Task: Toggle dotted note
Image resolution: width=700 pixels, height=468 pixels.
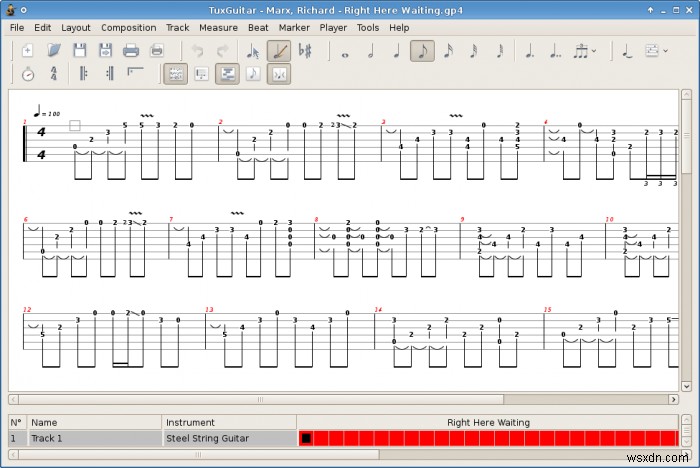Action: (x=529, y=51)
